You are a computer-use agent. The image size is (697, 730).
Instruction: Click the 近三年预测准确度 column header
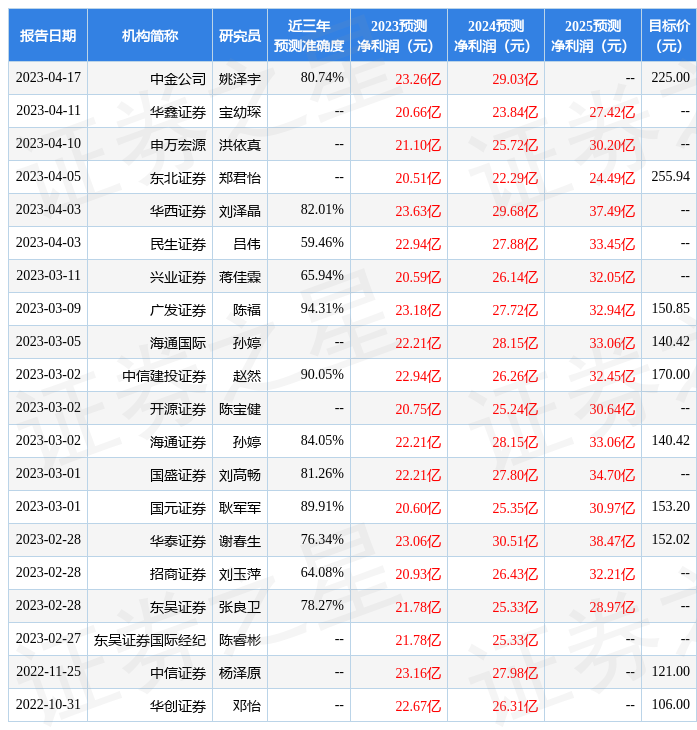pyautogui.click(x=309, y=36)
